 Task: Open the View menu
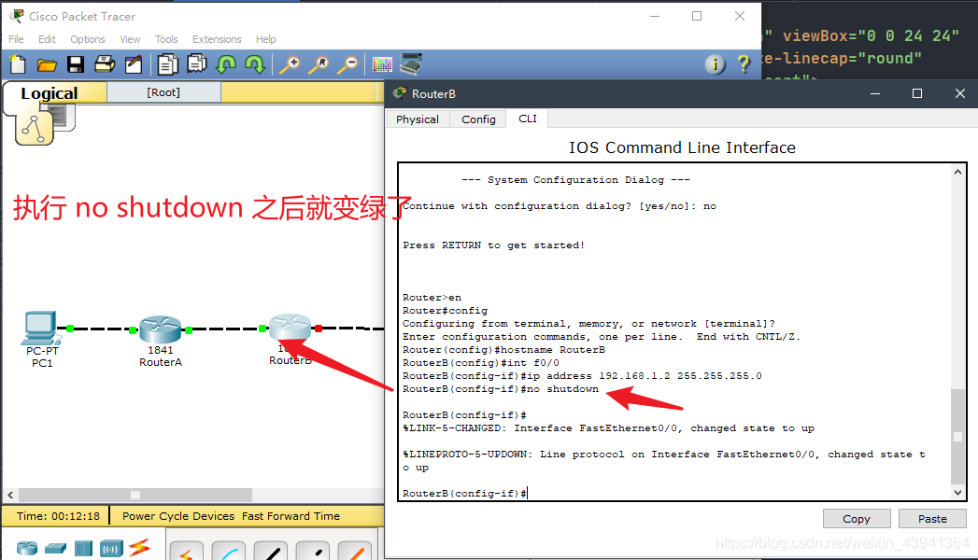point(130,39)
